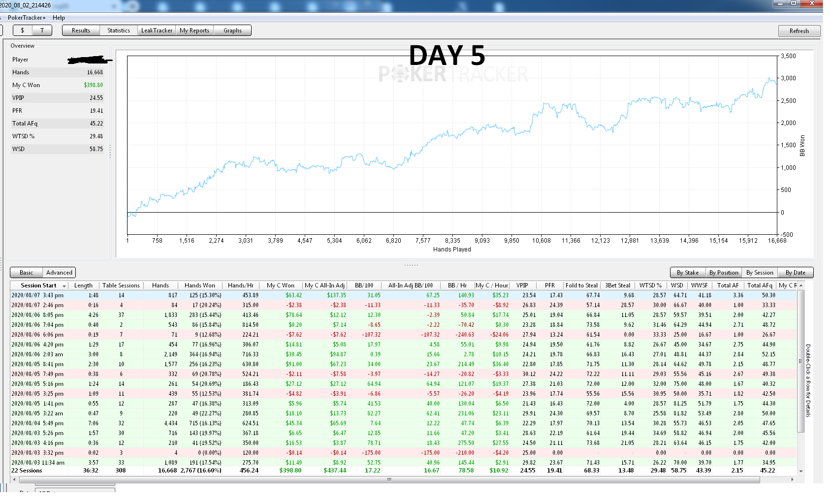Select session 2020/08/03 5:26 pm row

pyautogui.click(x=403, y=433)
